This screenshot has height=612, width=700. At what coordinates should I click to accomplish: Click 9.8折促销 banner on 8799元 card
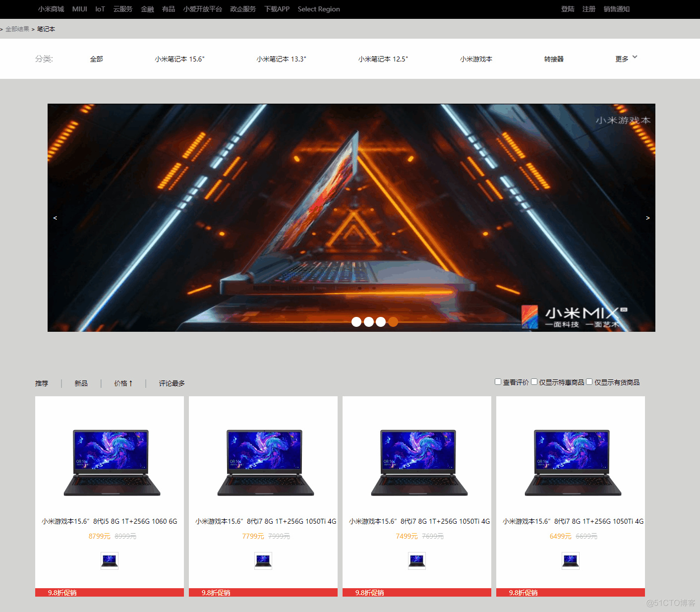pos(110,593)
